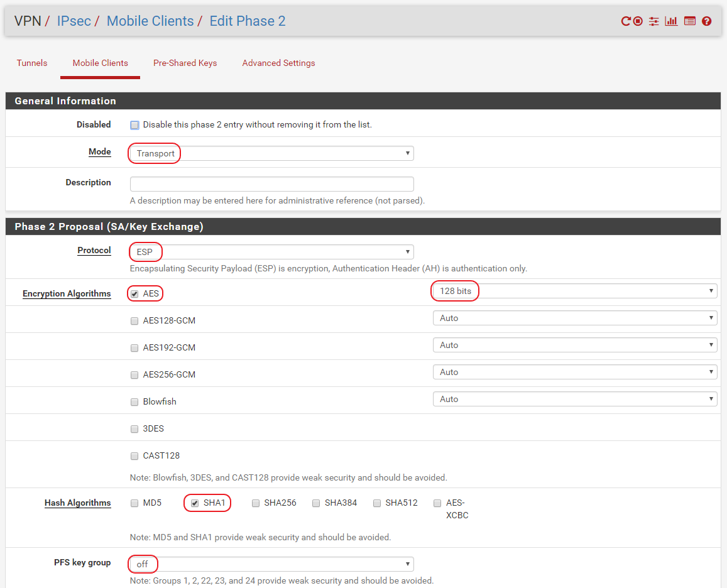
Task: Check the AES-XCBC hash checkbox
Action: click(x=437, y=503)
